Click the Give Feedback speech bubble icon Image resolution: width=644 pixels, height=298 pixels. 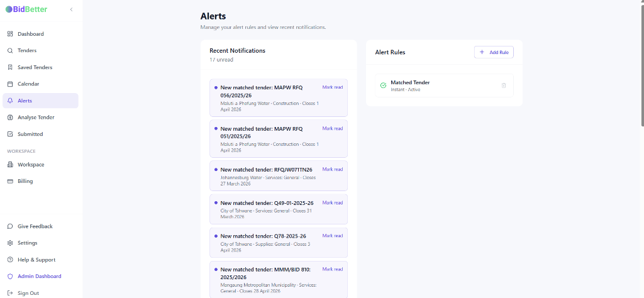click(10, 226)
